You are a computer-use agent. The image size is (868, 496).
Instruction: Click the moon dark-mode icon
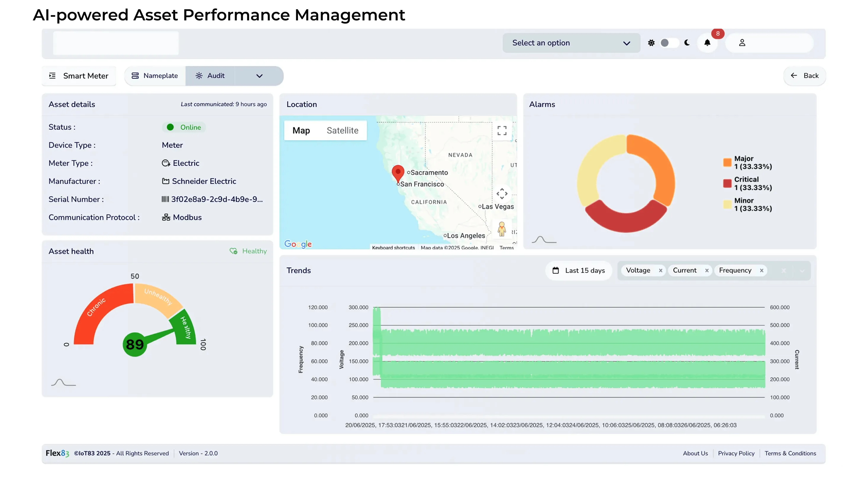[687, 43]
